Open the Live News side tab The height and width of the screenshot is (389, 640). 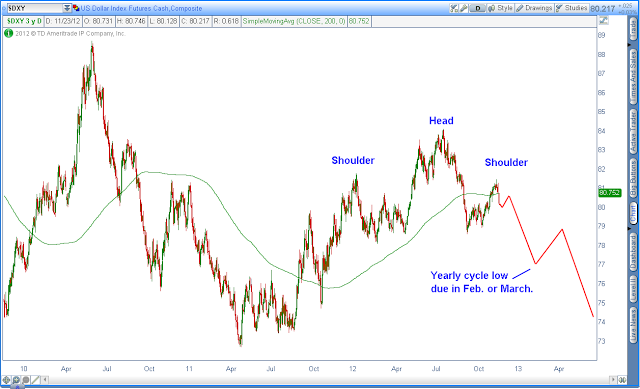pyautogui.click(x=633, y=325)
